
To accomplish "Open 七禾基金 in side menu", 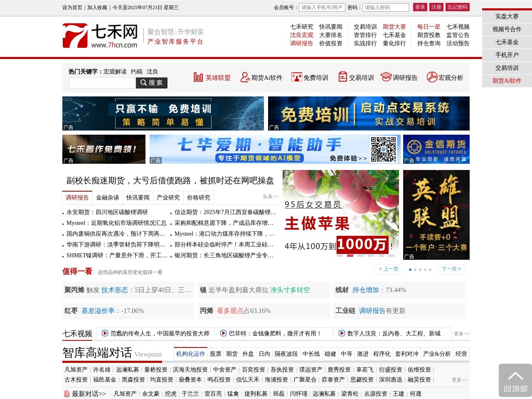I will (x=507, y=42).
